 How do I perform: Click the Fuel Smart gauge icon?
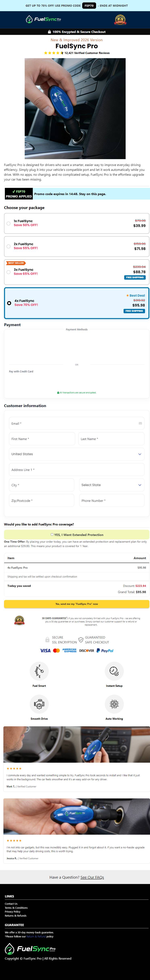pos(39,671)
